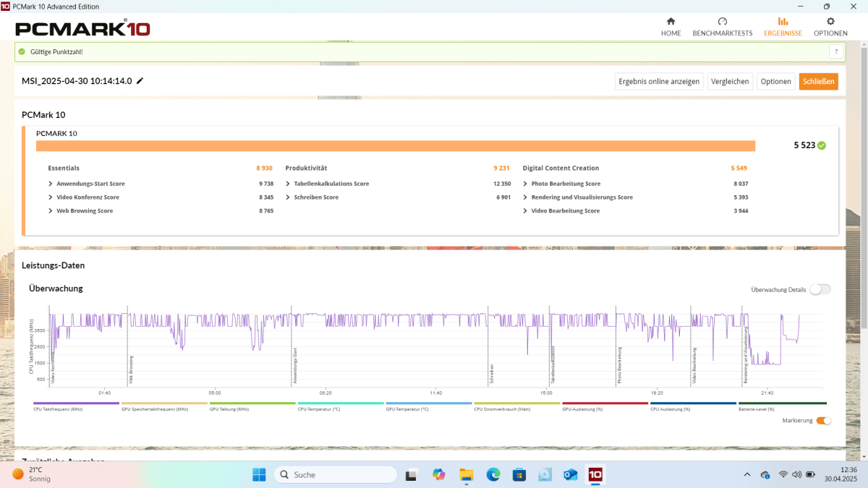Open File Explorer from the taskbar
The width and height of the screenshot is (868, 488).
pyautogui.click(x=466, y=474)
